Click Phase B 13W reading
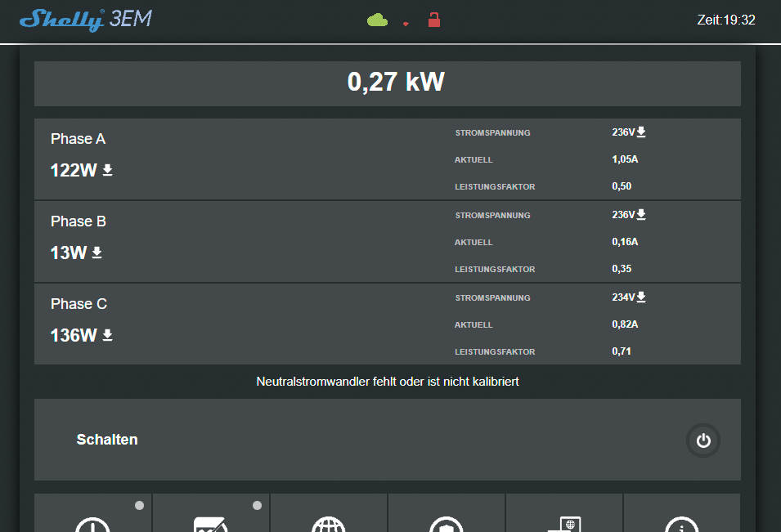Viewport: 781px width, 532px height. click(69, 253)
